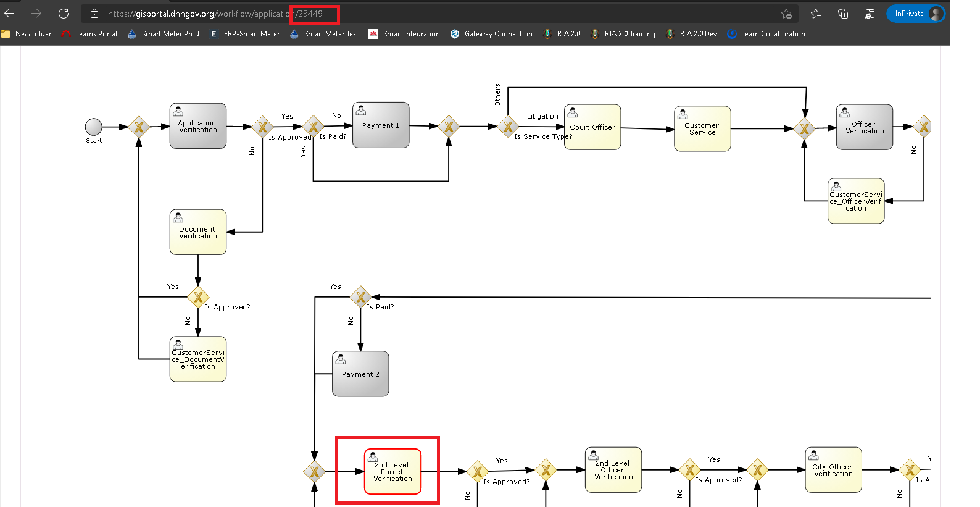Open RTA 2.0 Dev bookmark

click(x=692, y=34)
